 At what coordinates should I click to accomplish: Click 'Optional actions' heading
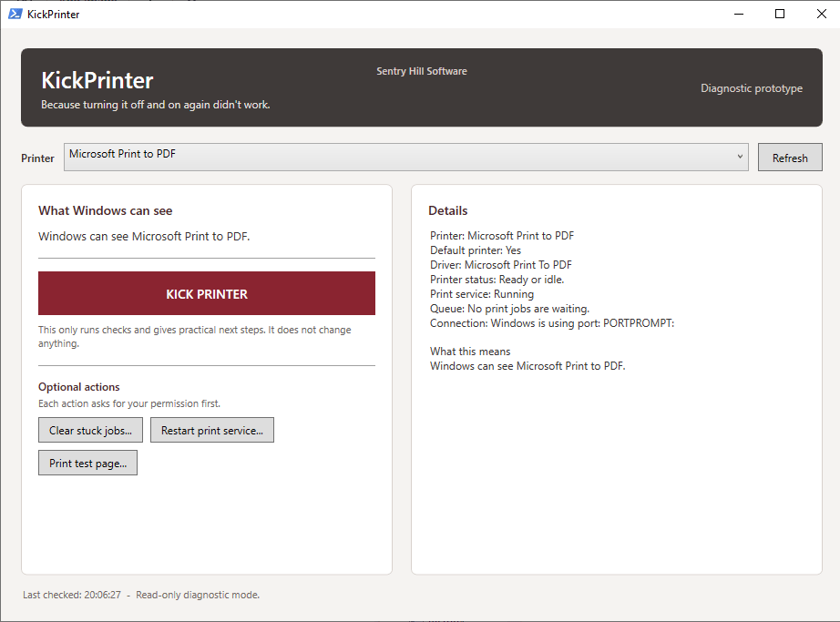point(78,387)
